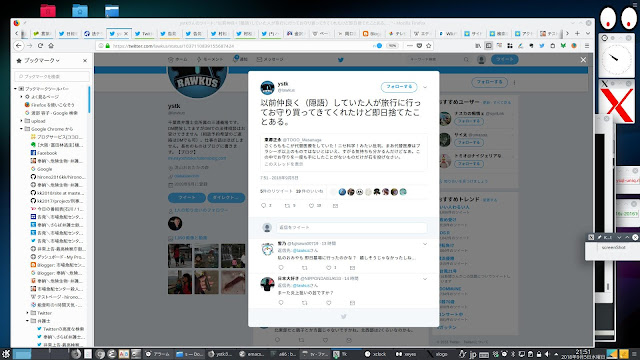This screenshot has height=360, width=640.
Task: Open options chevron on first reply
Action: click(x=425, y=244)
